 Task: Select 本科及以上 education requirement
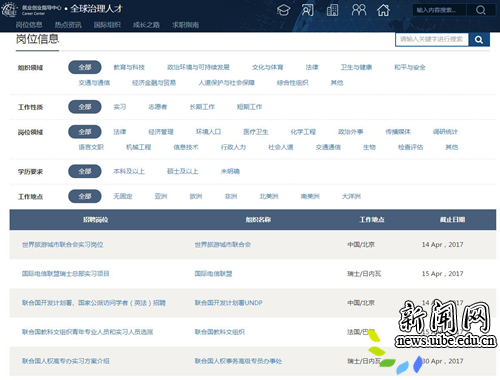tap(129, 171)
